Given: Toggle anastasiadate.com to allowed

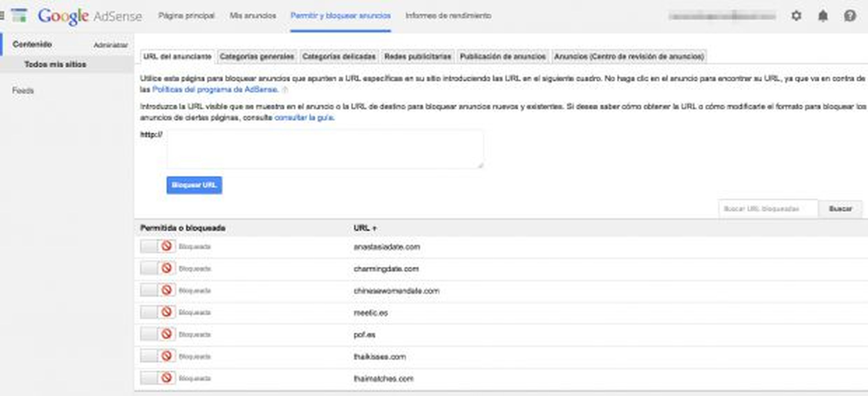Looking at the screenshot, I should click(x=149, y=246).
